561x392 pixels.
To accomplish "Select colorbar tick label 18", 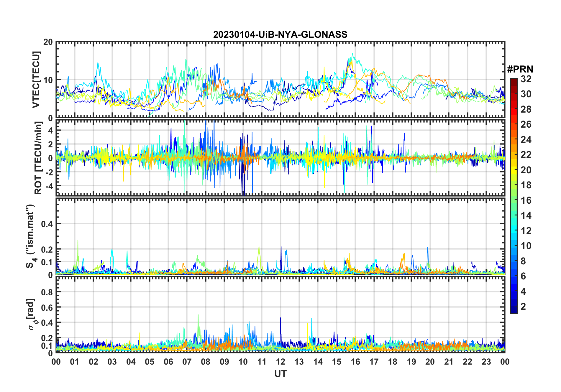I will coord(526,185).
